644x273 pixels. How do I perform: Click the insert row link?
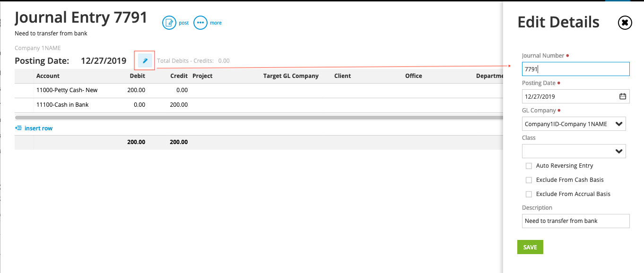click(34, 128)
